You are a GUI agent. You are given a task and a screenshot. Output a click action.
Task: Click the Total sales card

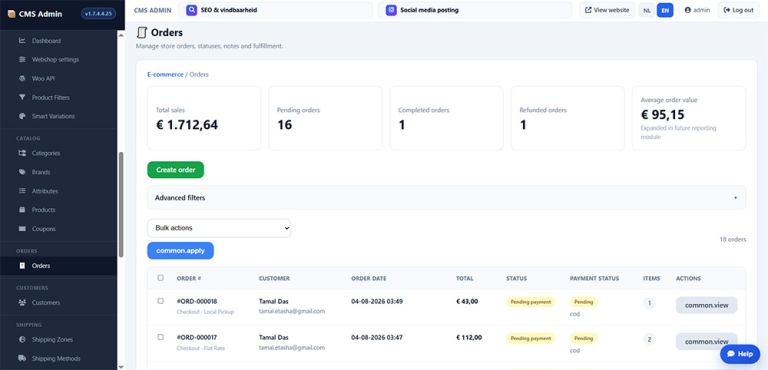[204, 118]
